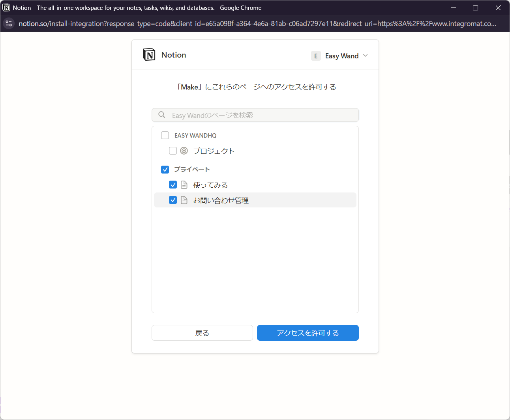The image size is (510, 420).
Task: Click the アクセスを許可する button
Action: click(x=308, y=333)
